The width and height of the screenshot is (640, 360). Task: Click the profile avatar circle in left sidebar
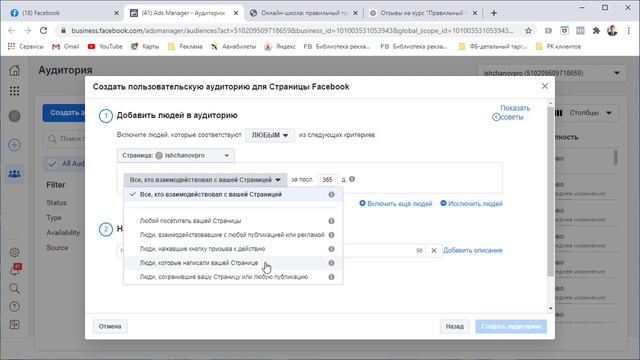[x=14, y=116]
